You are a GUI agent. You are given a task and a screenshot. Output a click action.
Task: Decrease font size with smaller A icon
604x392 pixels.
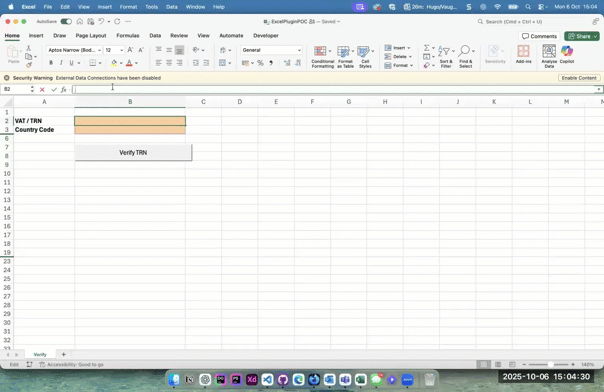click(141, 50)
